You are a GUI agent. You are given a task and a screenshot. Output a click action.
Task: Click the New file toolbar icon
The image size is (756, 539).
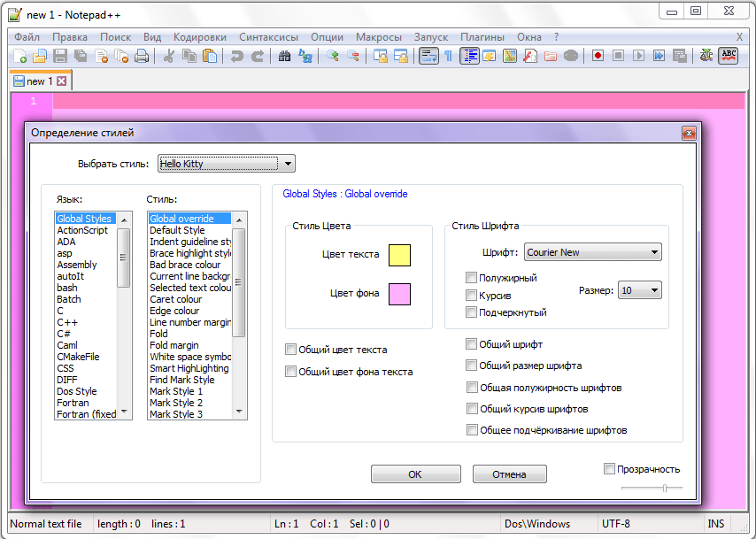[19, 56]
